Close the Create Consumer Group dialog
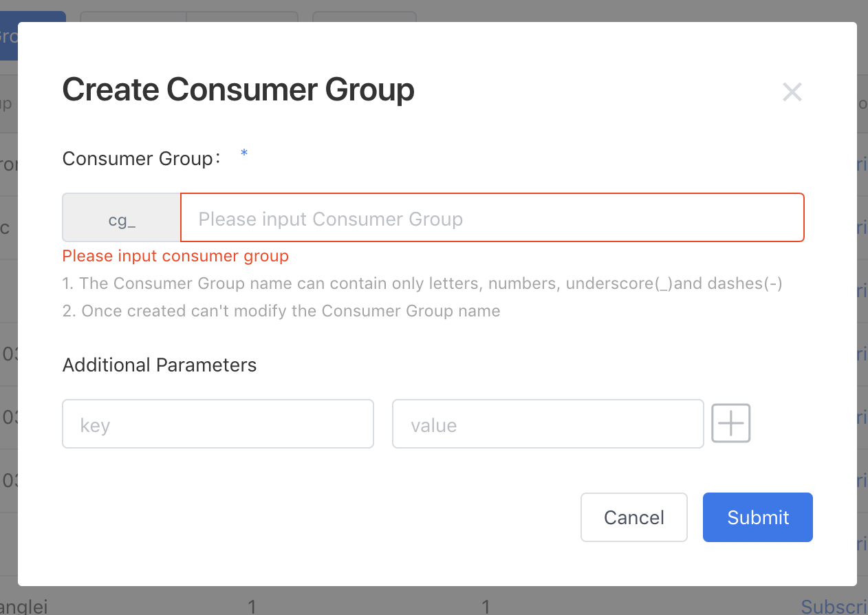Screen dimensions: 868x615 point(792,92)
